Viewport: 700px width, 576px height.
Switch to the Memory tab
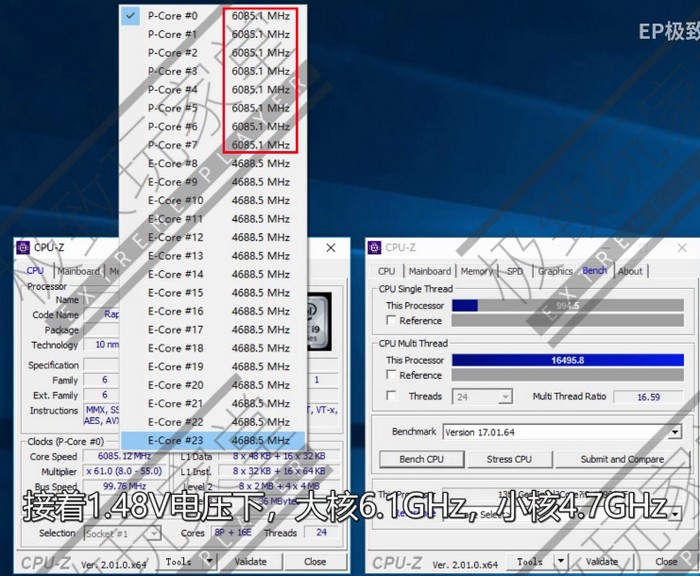[476, 271]
